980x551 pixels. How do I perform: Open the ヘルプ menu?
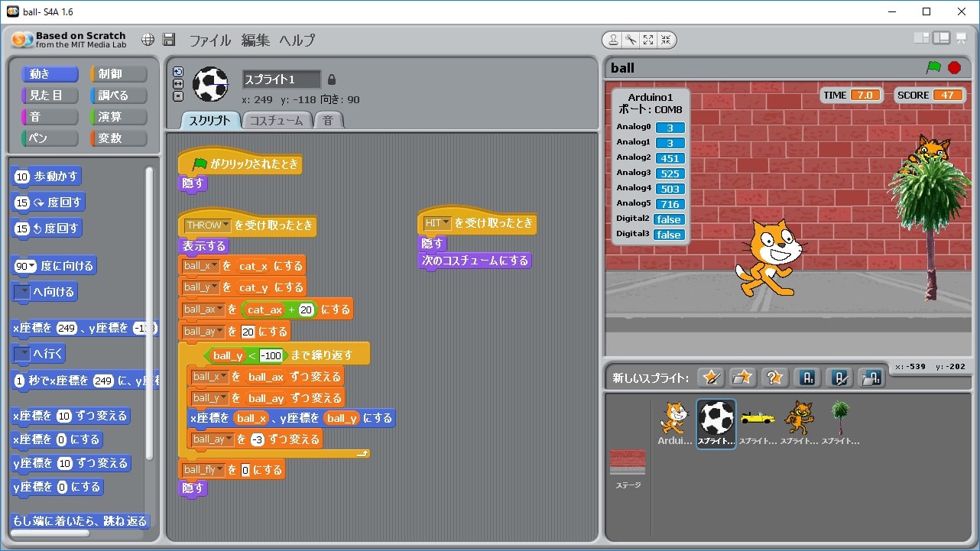pos(297,41)
